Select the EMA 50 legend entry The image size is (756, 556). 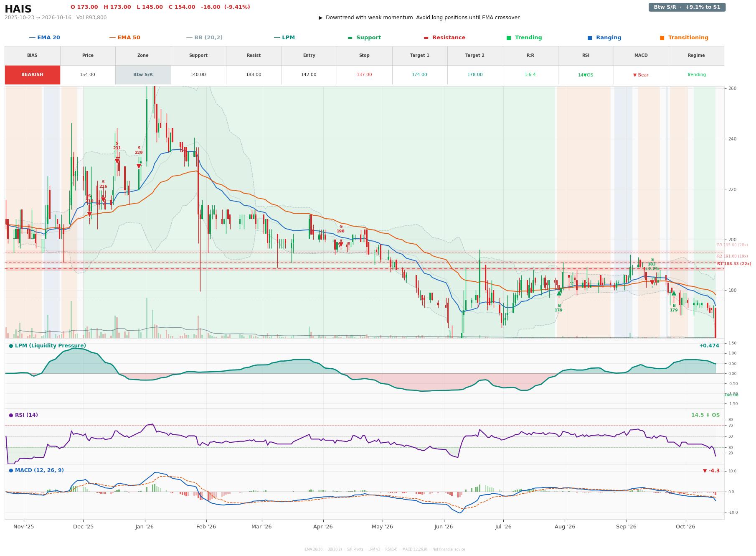124,38
